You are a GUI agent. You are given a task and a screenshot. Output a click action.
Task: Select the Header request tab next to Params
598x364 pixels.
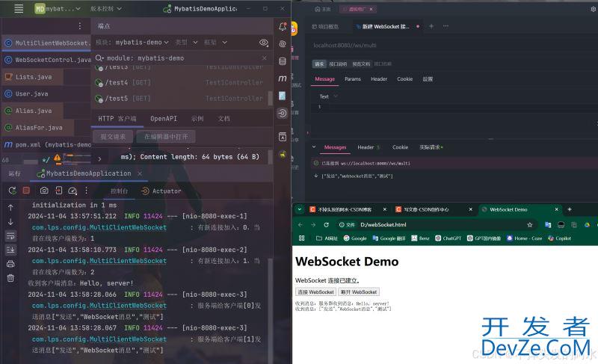[379, 79]
